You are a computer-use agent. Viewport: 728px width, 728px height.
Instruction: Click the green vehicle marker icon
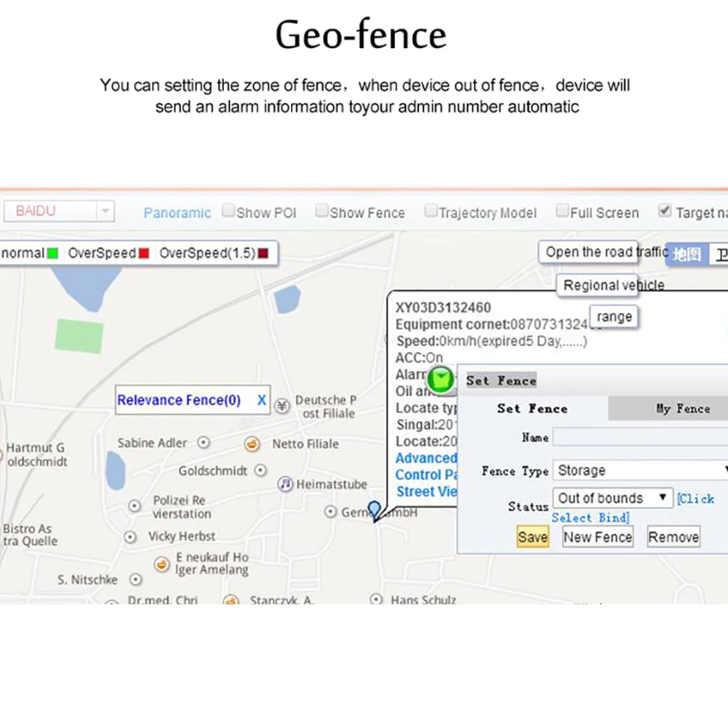(x=440, y=380)
